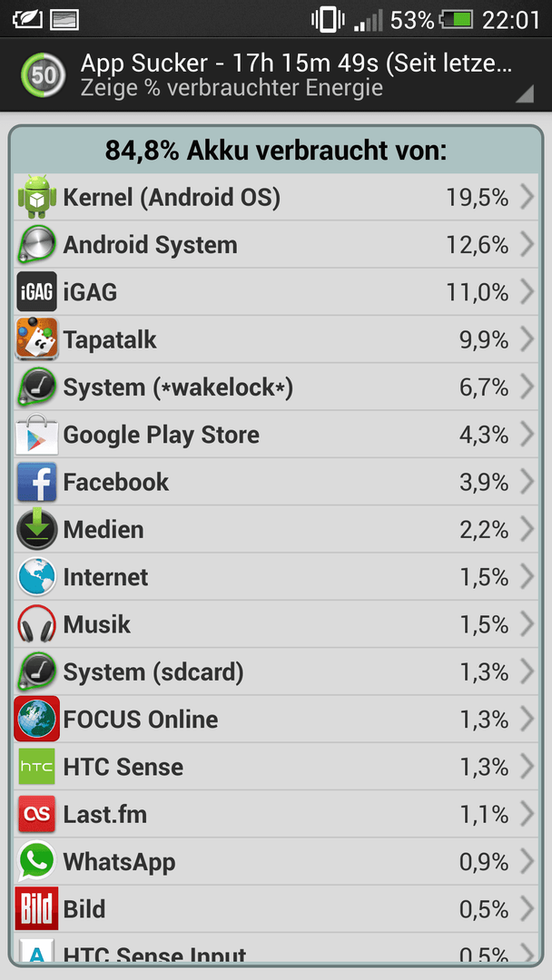Select the Bild list row
The image size is (552, 980).
tap(276, 908)
